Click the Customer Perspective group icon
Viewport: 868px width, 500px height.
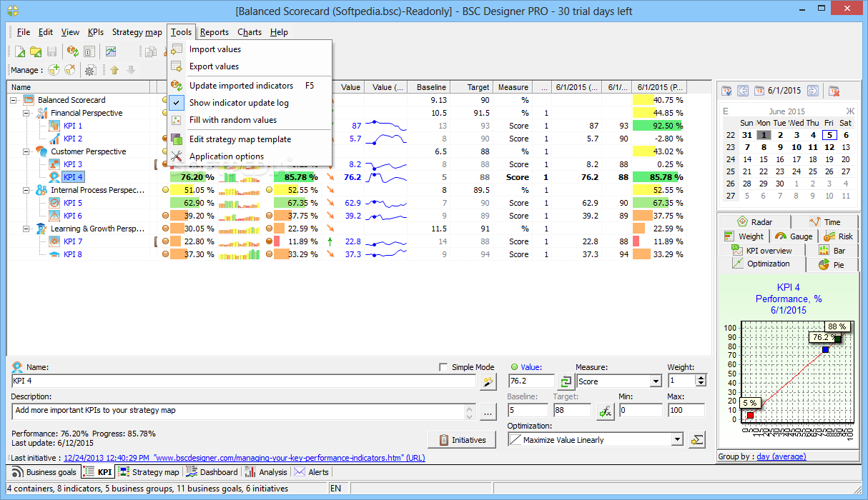pos(41,151)
